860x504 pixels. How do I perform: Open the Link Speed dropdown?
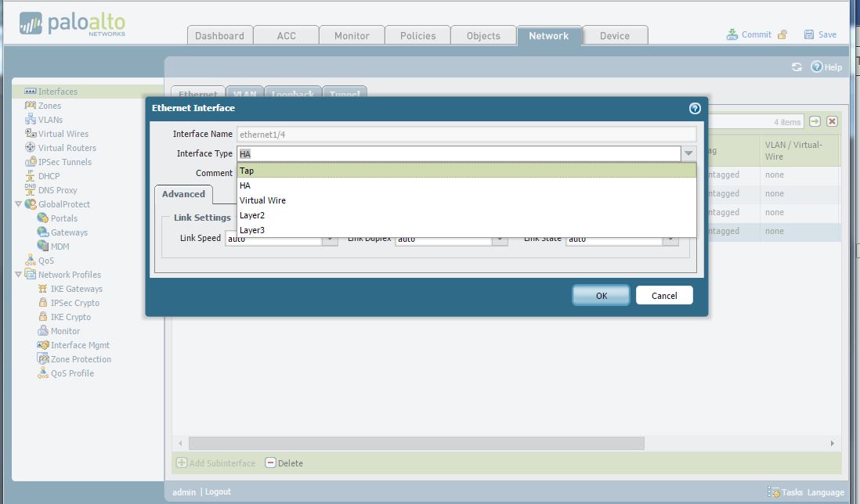pos(330,239)
